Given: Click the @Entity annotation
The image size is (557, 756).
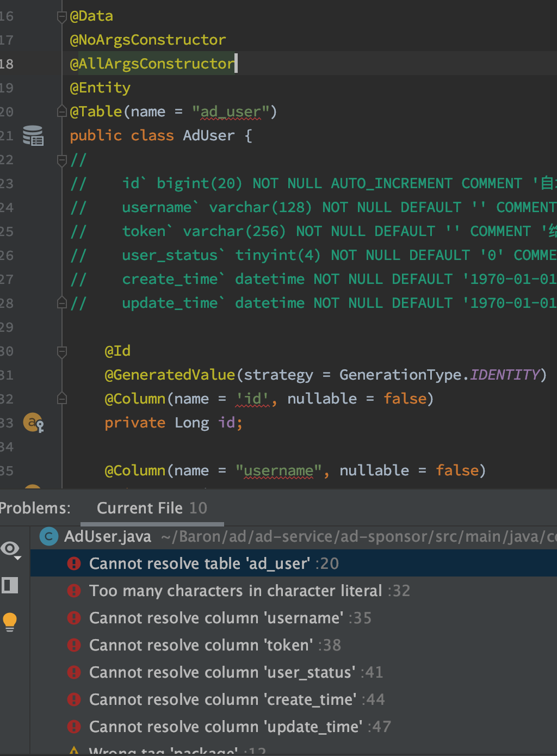Looking at the screenshot, I should tap(100, 88).
